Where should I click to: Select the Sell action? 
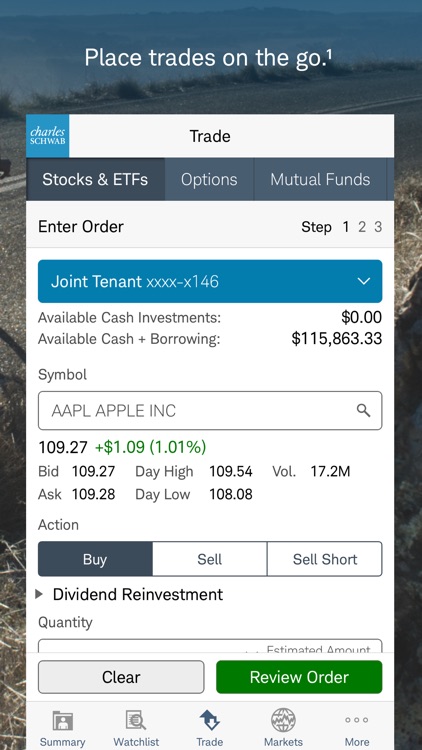pyautogui.click(x=210, y=559)
